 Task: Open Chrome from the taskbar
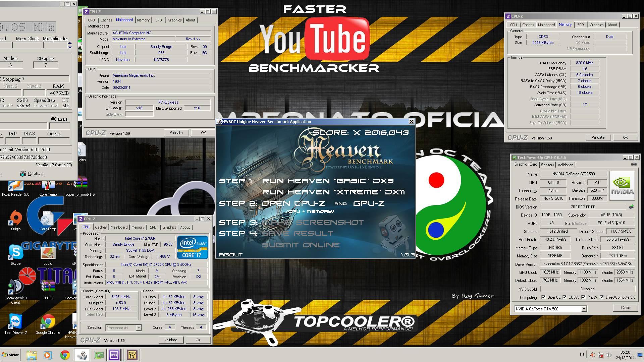(x=65, y=355)
